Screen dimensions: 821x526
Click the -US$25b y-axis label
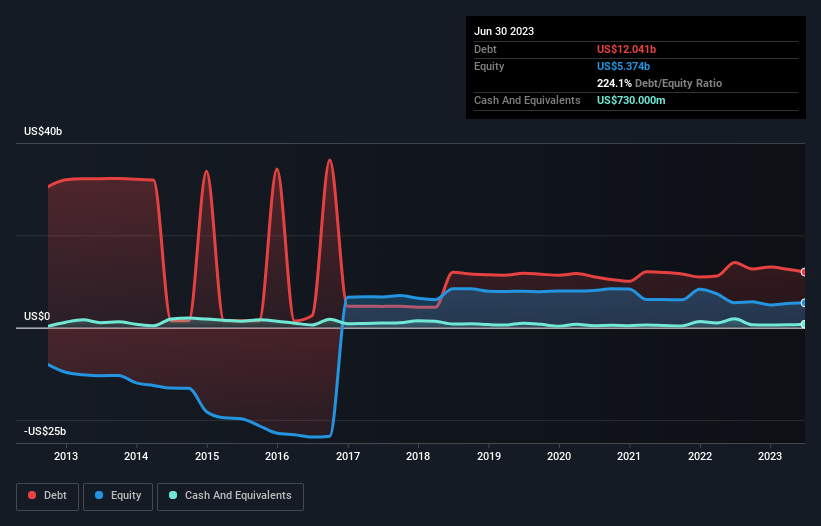point(45,431)
